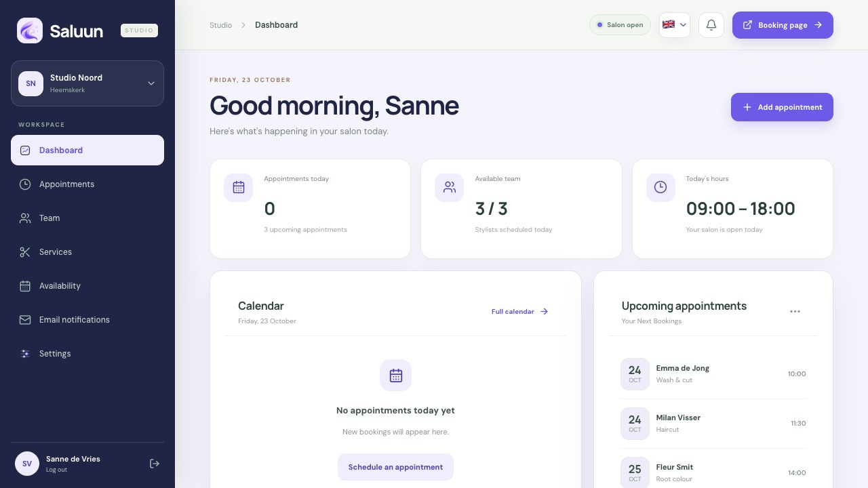Click the UK flag icon
The height and width of the screenshot is (488, 868).
tap(669, 24)
